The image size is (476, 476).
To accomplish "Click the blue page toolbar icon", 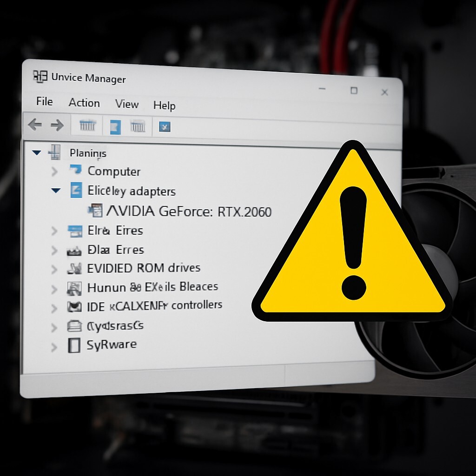I will click(x=115, y=127).
